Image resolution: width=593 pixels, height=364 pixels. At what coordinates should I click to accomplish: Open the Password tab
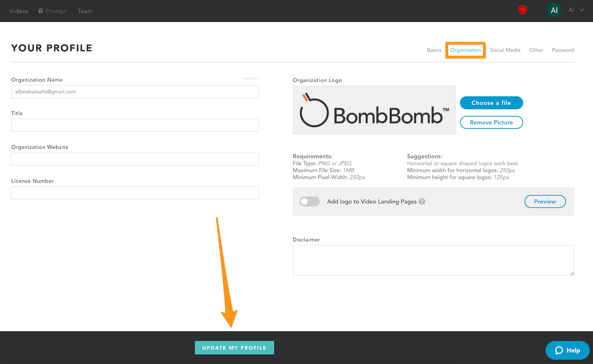click(x=563, y=50)
